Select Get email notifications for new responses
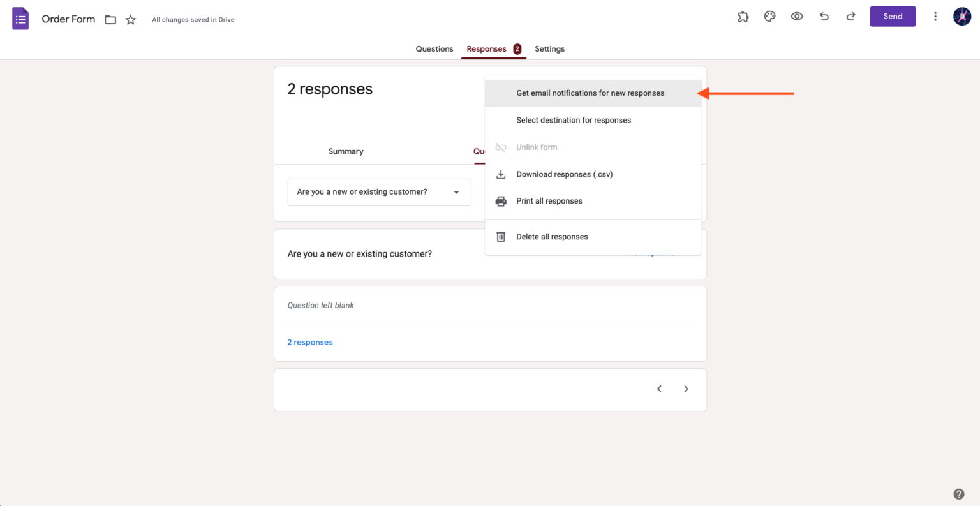980x506 pixels. pos(590,93)
